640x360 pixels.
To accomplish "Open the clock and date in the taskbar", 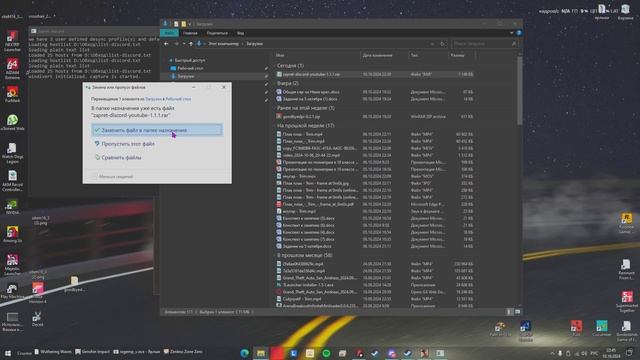I will coord(611,353).
